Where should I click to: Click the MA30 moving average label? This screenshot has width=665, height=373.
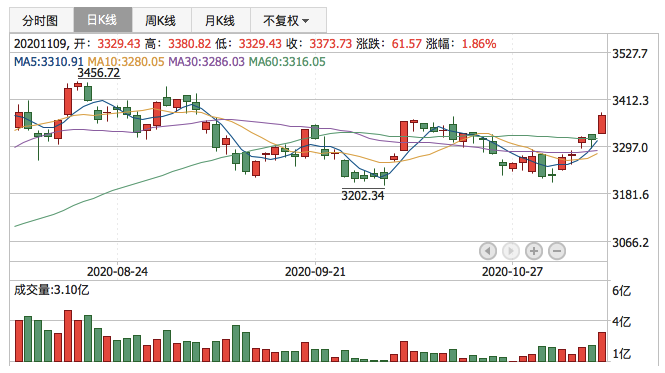(207, 62)
